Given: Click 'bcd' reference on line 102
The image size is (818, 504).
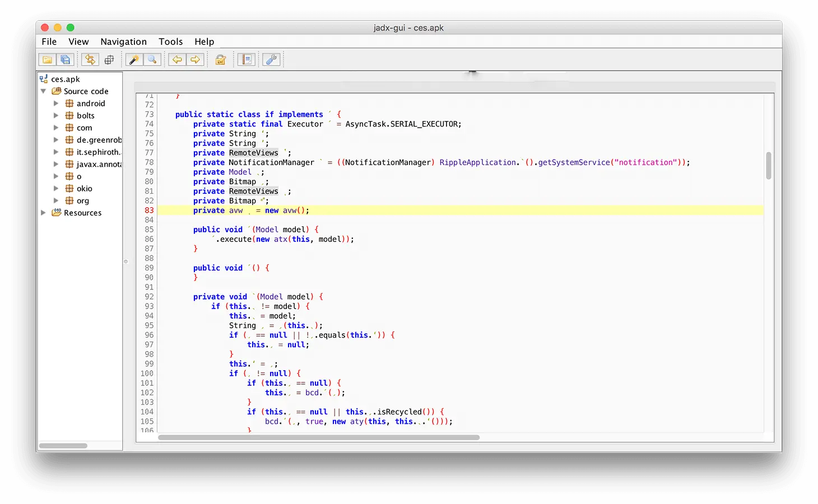Looking at the screenshot, I should tap(312, 393).
